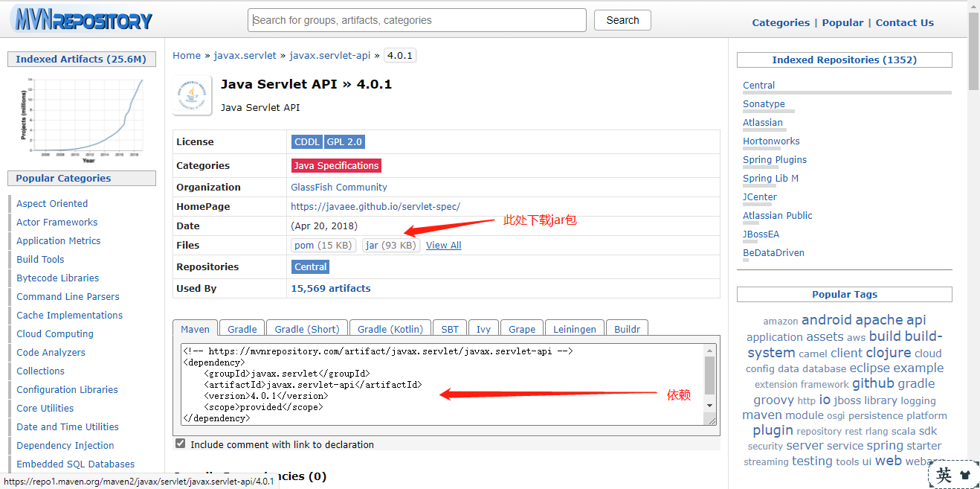
Task: Open Application Metrics category
Action: (x=59, y=240)
